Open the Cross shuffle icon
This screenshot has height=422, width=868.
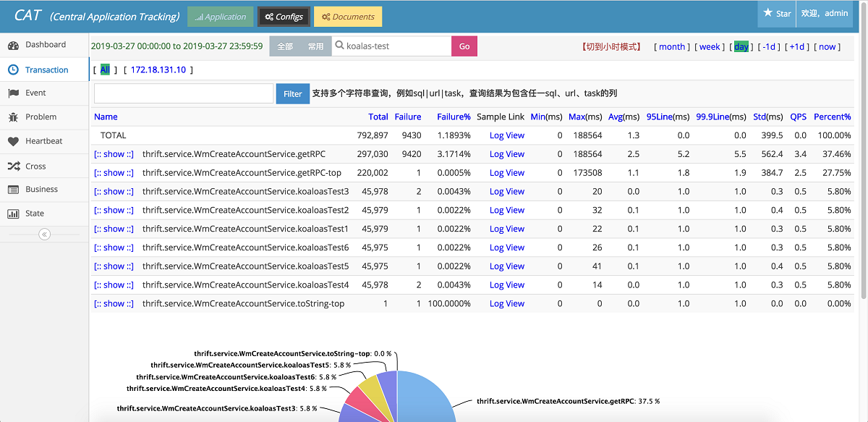coord(13,166)
